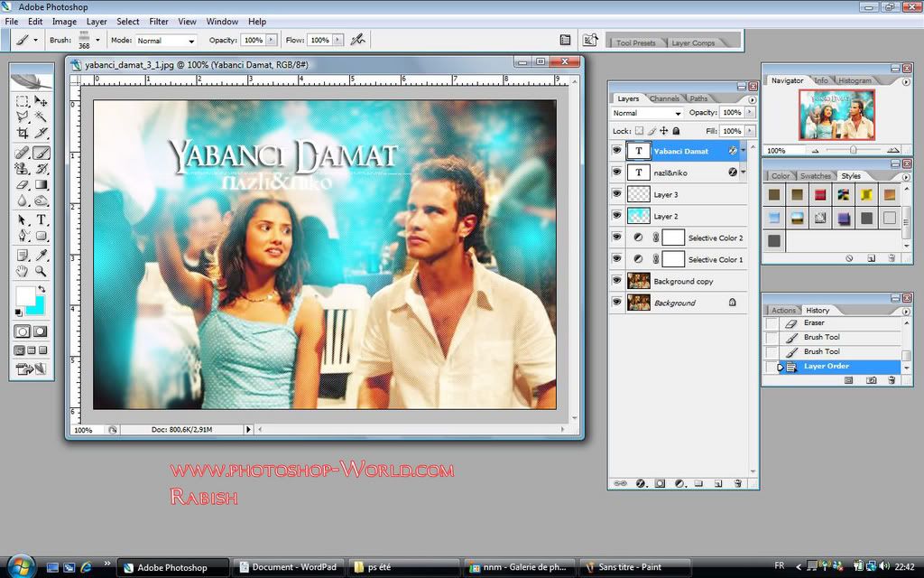Open the layer Opacity slider arrow
Viewport: 924px width, 578px height.
tap(750, 112)
